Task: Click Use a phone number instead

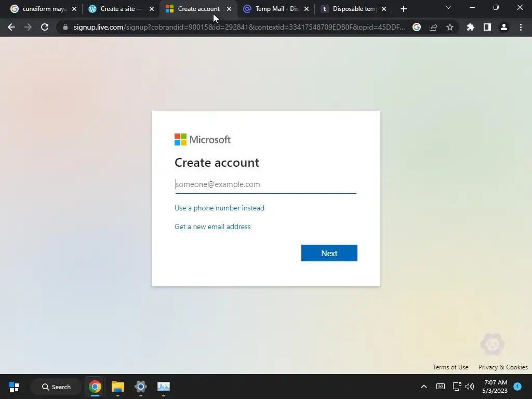Action: point(219,208)
